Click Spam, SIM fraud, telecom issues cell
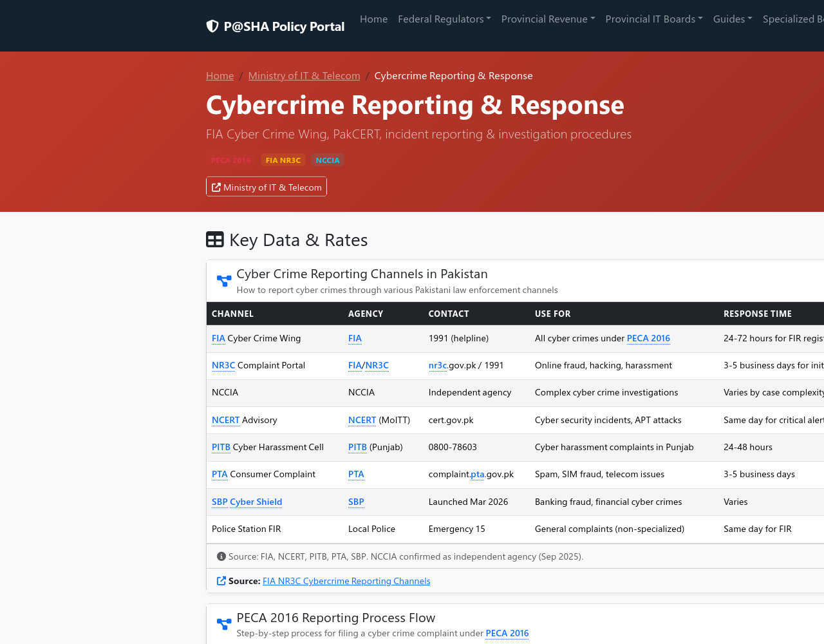The height and width of the screenshot is (644, 824). 624,475
